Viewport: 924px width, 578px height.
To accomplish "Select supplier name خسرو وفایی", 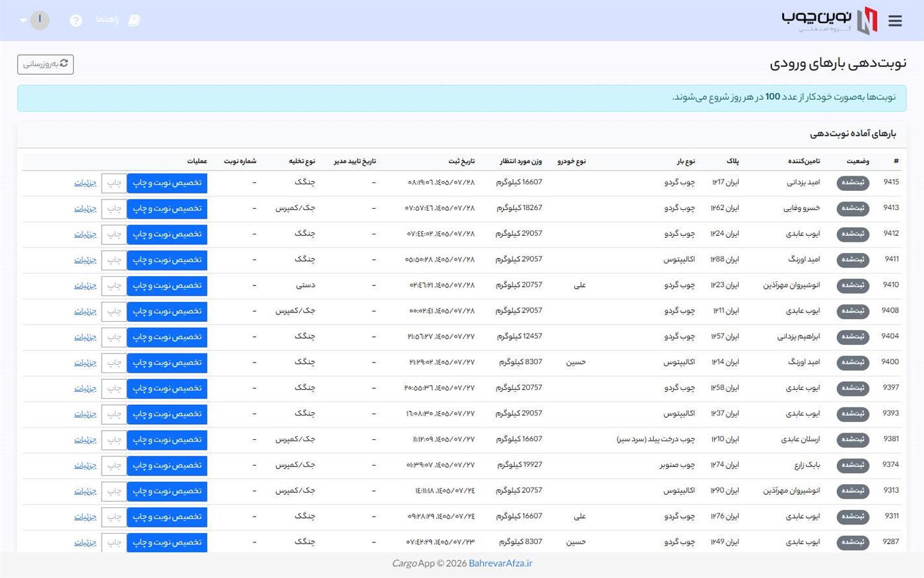I will point(802,208).
